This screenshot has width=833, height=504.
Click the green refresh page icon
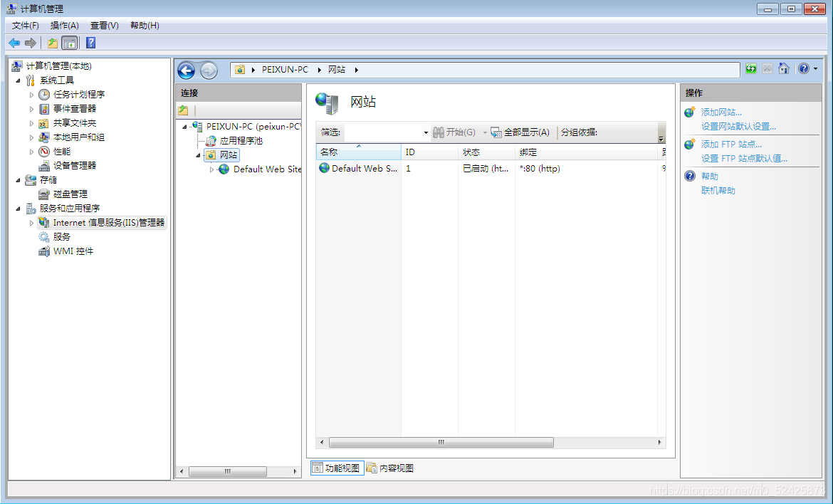pyautogui.click(x=750, y=68)
